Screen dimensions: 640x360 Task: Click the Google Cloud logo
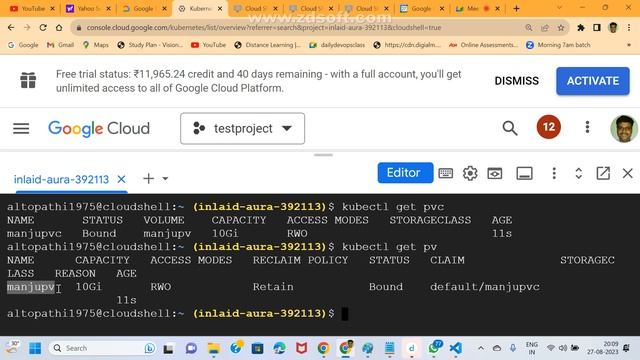[99, 129]
